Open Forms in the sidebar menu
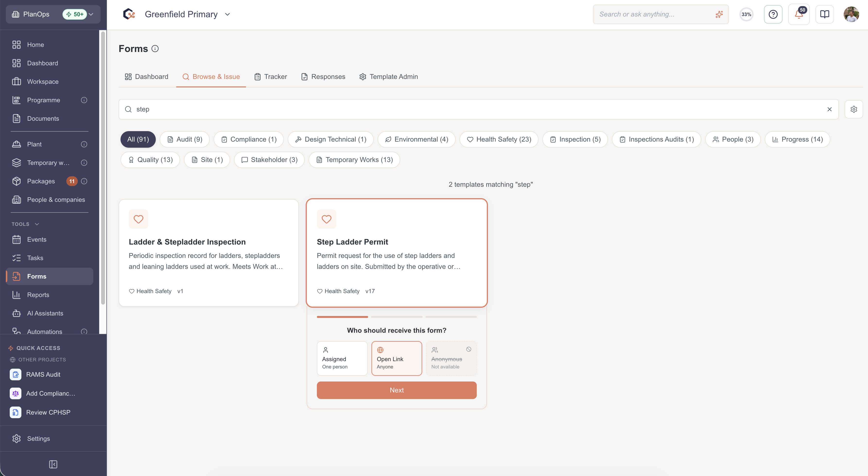This screenshot has height=476, width=868. 50,276
